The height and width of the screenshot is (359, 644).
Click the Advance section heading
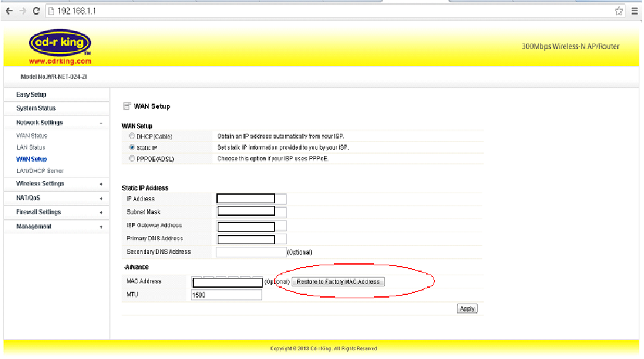pyautogui.click(x=136, y=267)
